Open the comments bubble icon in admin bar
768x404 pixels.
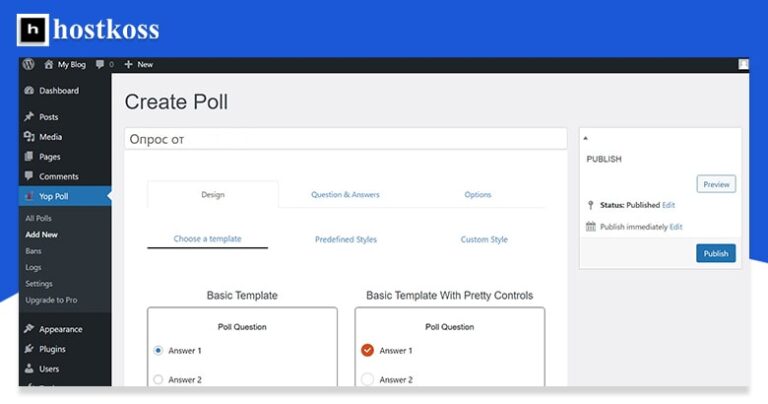coord(99,64)
